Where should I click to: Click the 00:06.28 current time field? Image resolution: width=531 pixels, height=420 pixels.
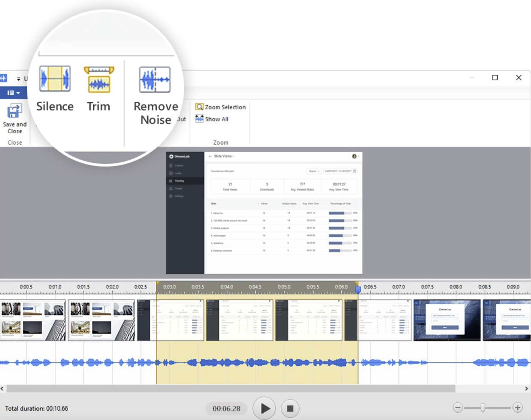(x=226, y=408)
